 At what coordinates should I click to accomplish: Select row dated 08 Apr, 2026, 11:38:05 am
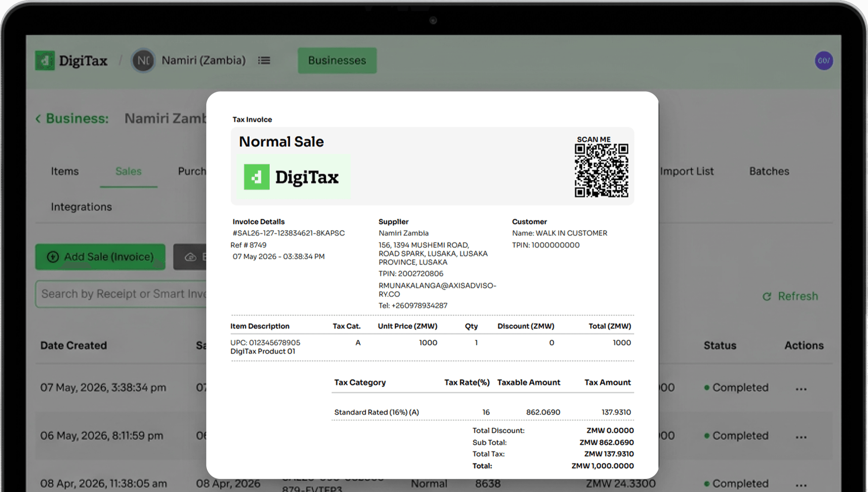click(x=103, y=484)
